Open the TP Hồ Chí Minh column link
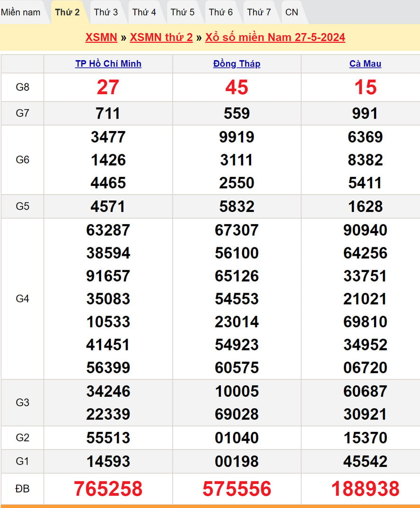 [108, 64]
